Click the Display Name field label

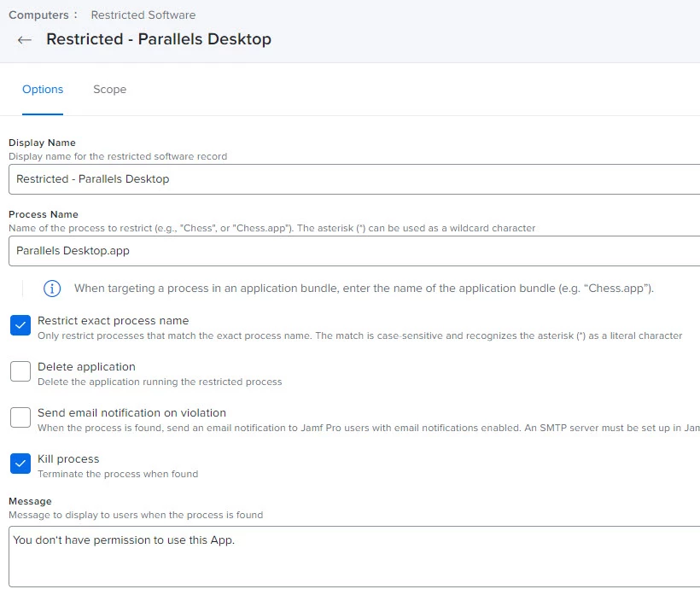click(x=42, y=143)
